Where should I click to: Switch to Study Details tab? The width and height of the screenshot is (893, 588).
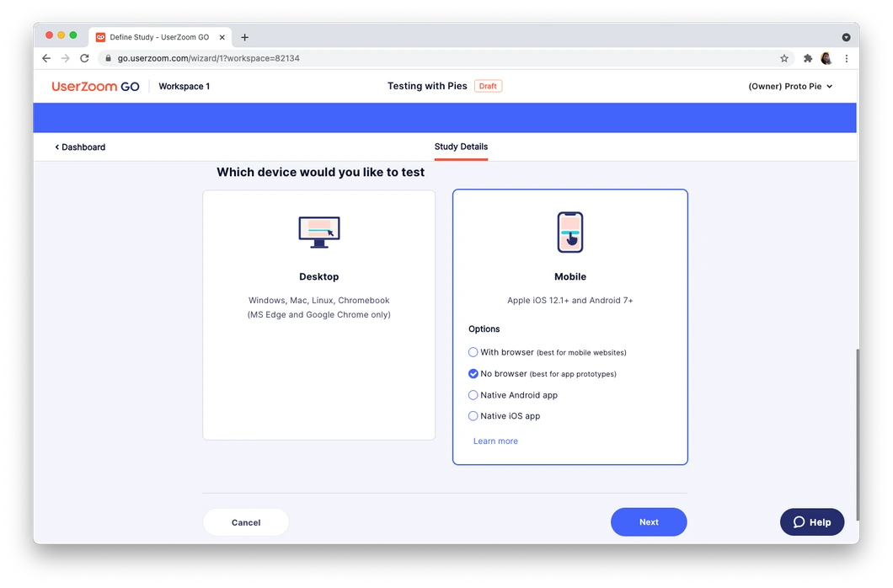(x=461, y=147)
